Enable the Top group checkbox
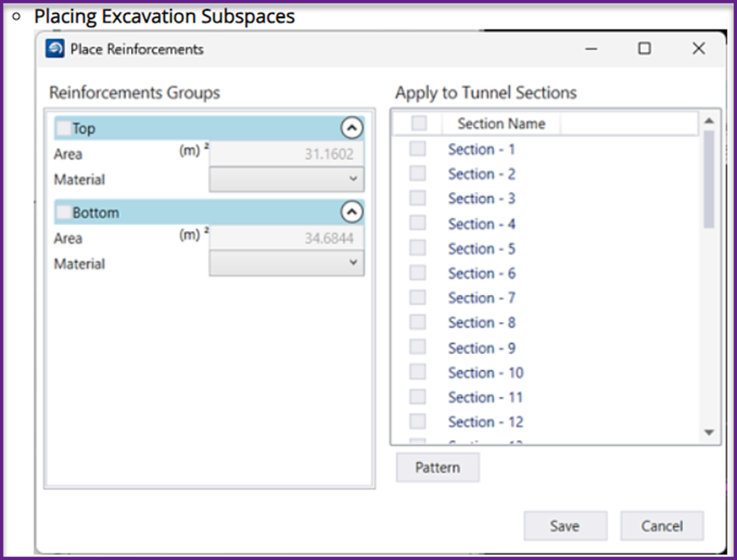Viewport: 737px width, 560px height. pyautogui.click(x=63, y=128)
